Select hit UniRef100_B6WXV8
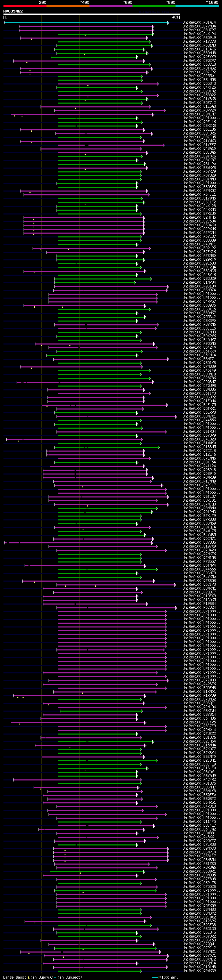 pyautogui.click(x=199, y=168)
